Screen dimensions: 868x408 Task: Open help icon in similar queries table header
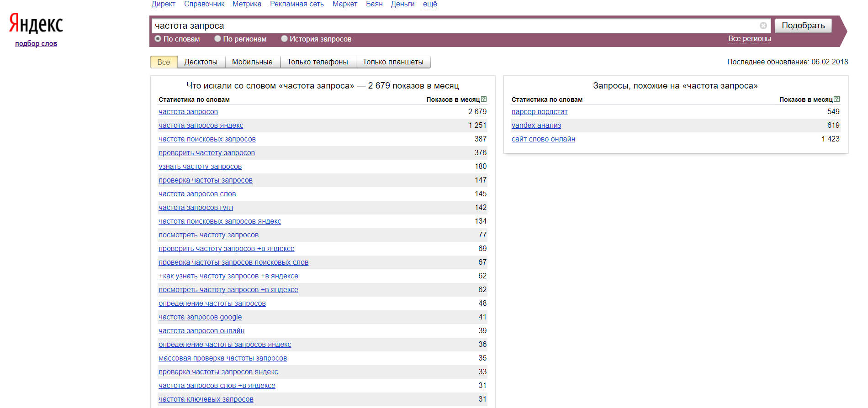[x=836, y=99]
